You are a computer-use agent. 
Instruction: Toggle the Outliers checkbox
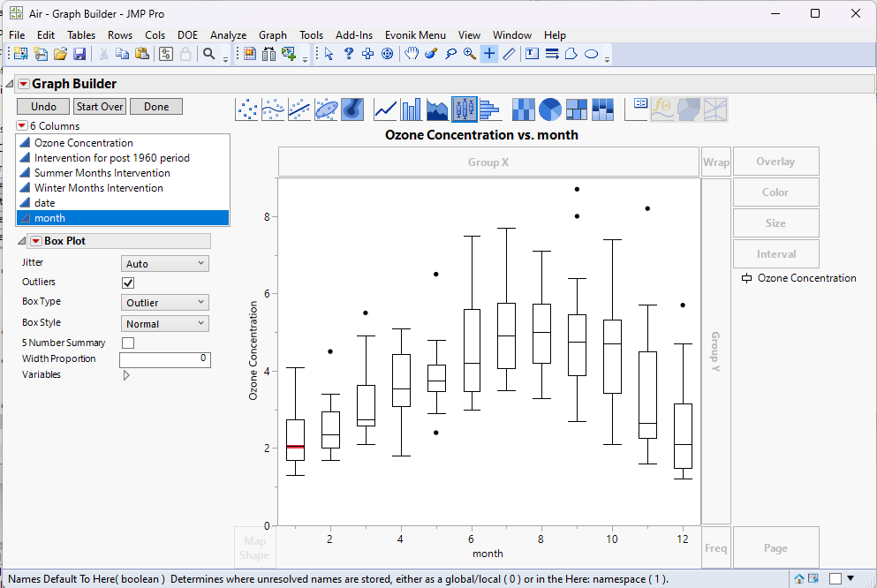click(x=128, y=283)
